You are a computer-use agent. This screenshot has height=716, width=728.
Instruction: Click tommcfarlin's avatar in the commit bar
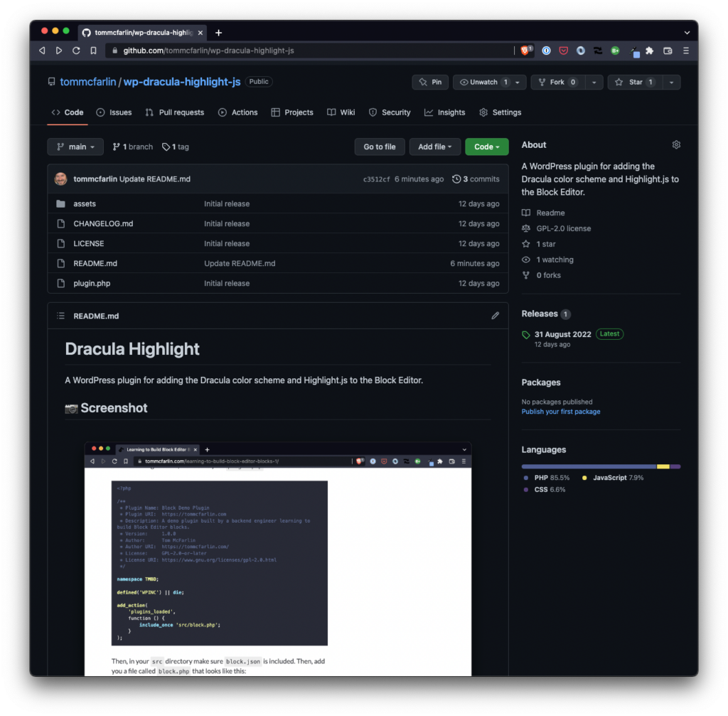[x=61, y=178]
